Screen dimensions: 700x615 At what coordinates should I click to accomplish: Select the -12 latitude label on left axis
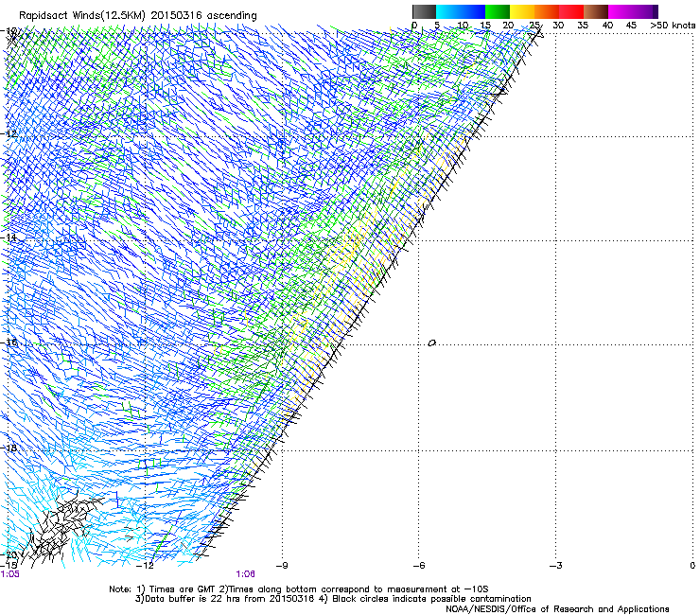[x=9, y=133]
